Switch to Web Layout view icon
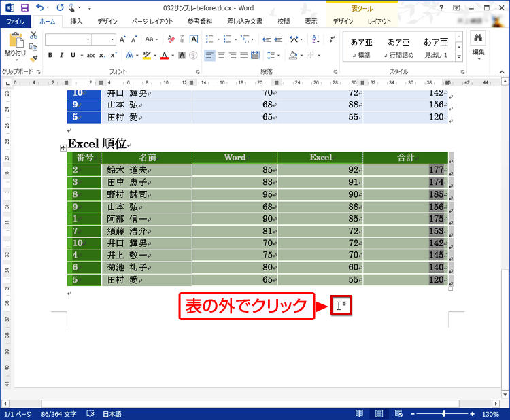Screen dimensions: 510x420 tap(398, 413)
